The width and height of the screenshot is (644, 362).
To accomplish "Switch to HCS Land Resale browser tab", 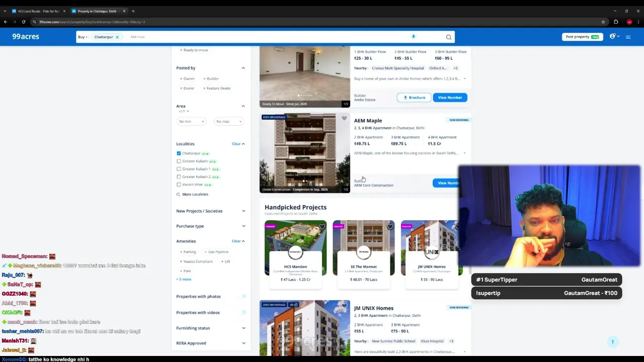I will point(38,11).
